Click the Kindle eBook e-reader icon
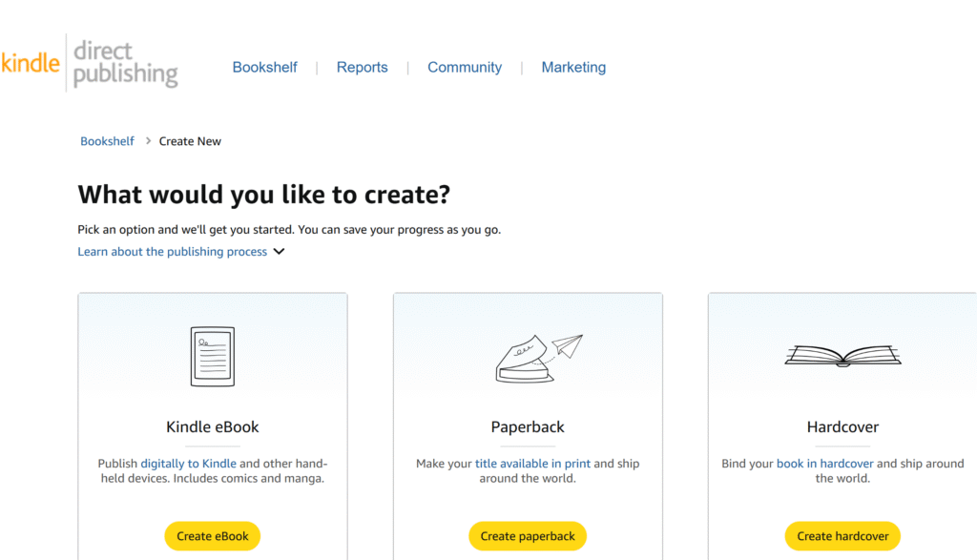The image size is (977, 560). (x=213, y=356)
